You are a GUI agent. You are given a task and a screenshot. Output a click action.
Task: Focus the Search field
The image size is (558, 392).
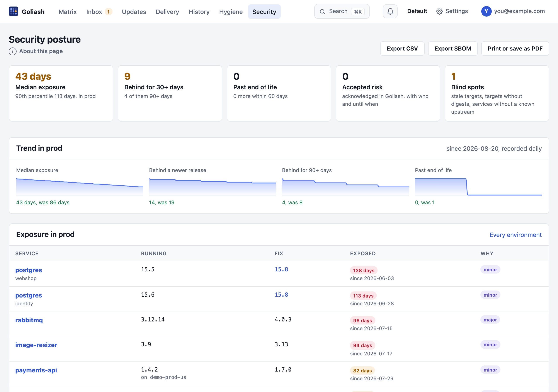[342, 11]
